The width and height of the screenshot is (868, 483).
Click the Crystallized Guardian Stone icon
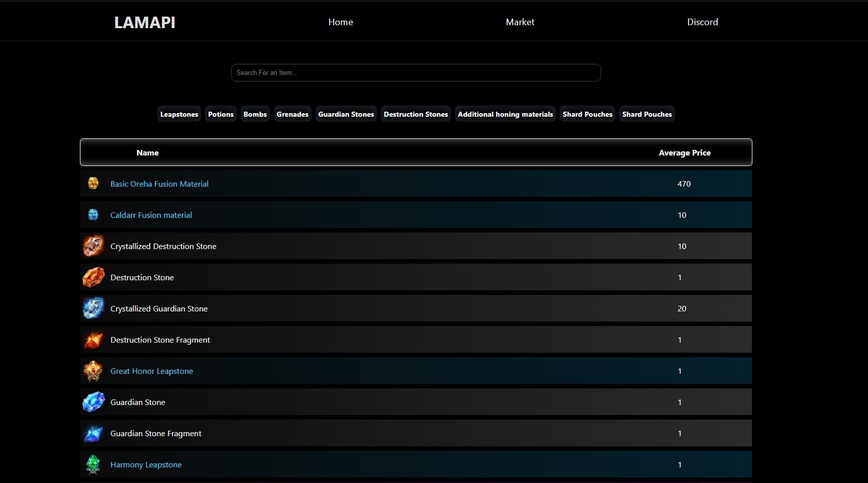[93, 308]
